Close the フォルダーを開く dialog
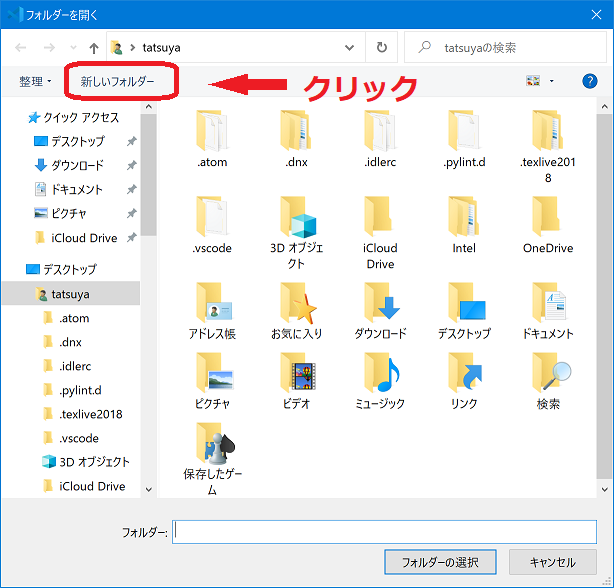The height and width of the screenshot is (588, 614). 596,15
